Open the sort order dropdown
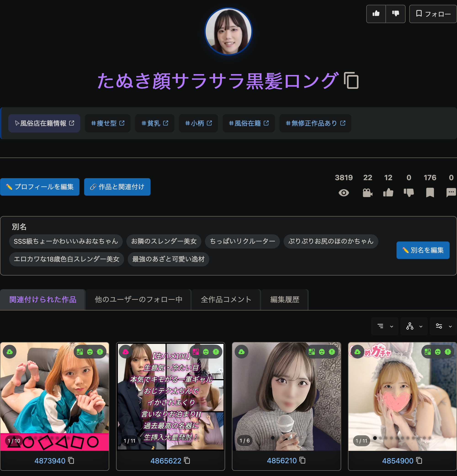Image resolution: width=457 pixels, height=476 pixels. coord(385,326)
